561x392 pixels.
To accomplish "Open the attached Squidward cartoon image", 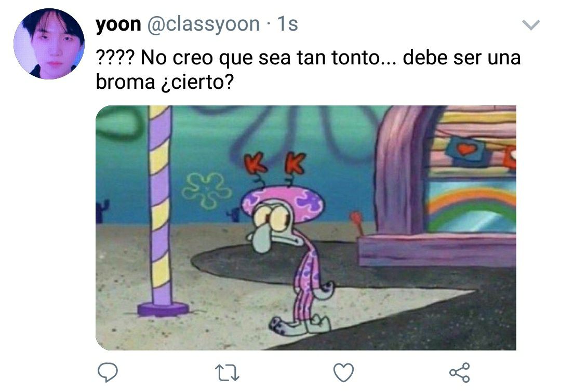I will (x=306, y=228).
